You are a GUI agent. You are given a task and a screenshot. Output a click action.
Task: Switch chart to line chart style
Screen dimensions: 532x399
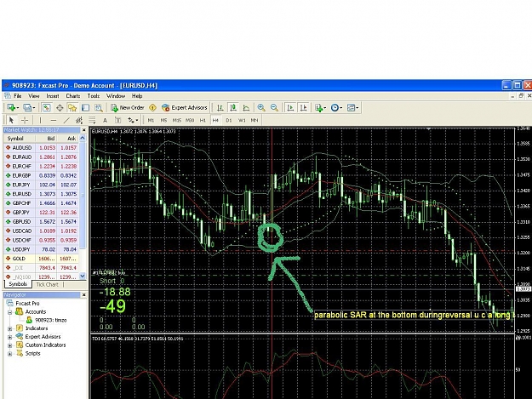[246, 108]
